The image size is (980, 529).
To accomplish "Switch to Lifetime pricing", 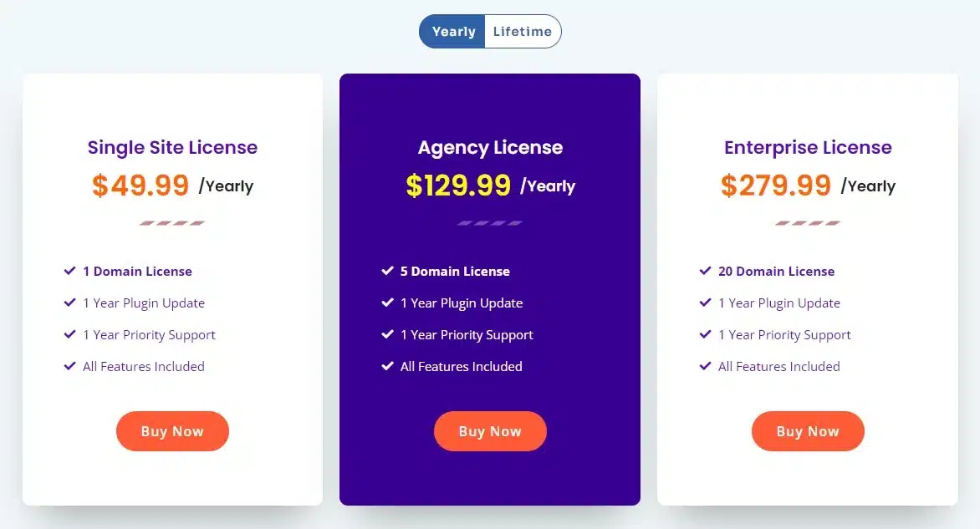I will pyautogui.click(x=523, y=31).
